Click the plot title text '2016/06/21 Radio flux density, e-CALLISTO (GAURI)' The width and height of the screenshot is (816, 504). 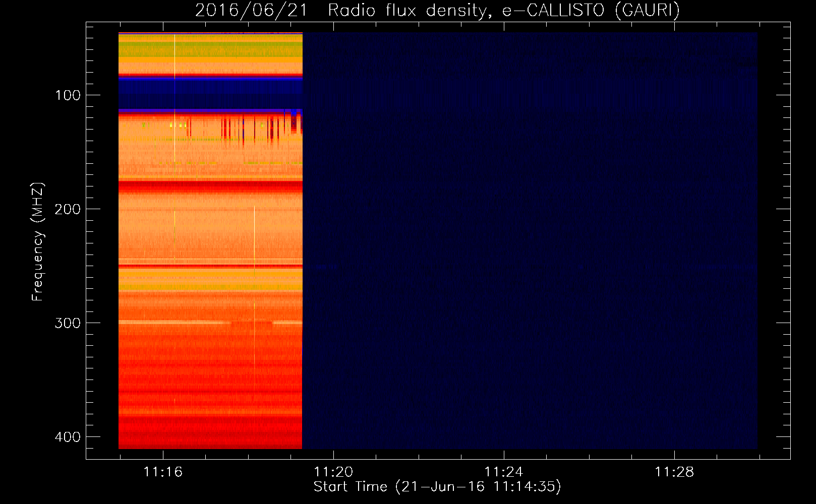pos(437,10)
